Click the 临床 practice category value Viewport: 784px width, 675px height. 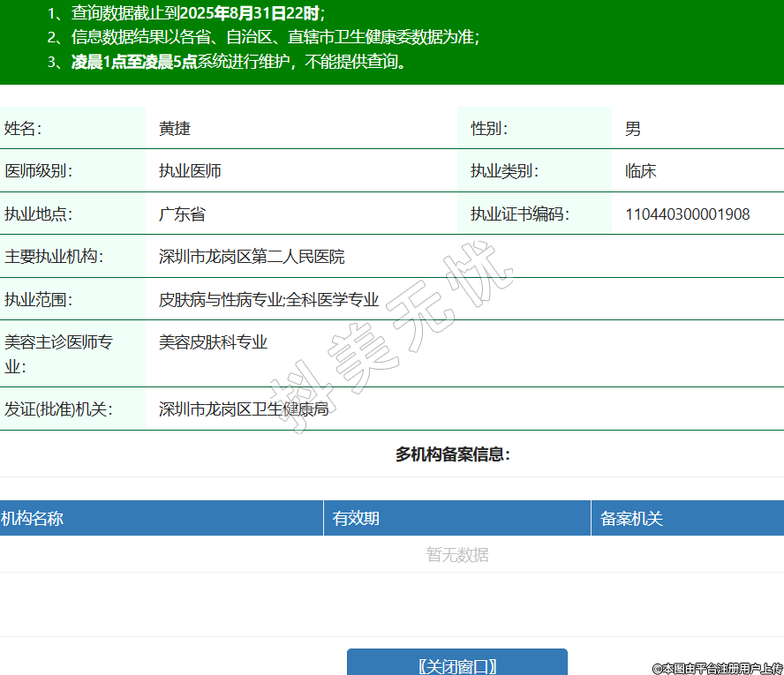tap(640, 171)
